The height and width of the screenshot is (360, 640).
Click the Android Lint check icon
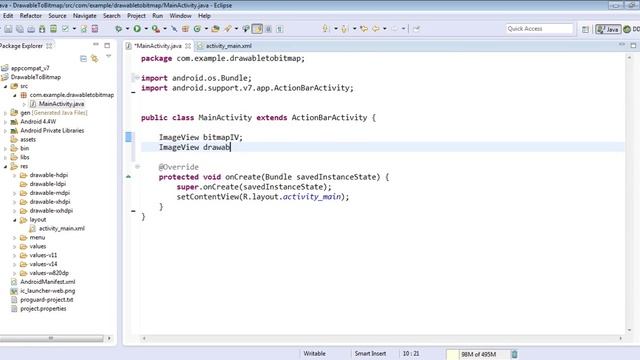[65, 29]
